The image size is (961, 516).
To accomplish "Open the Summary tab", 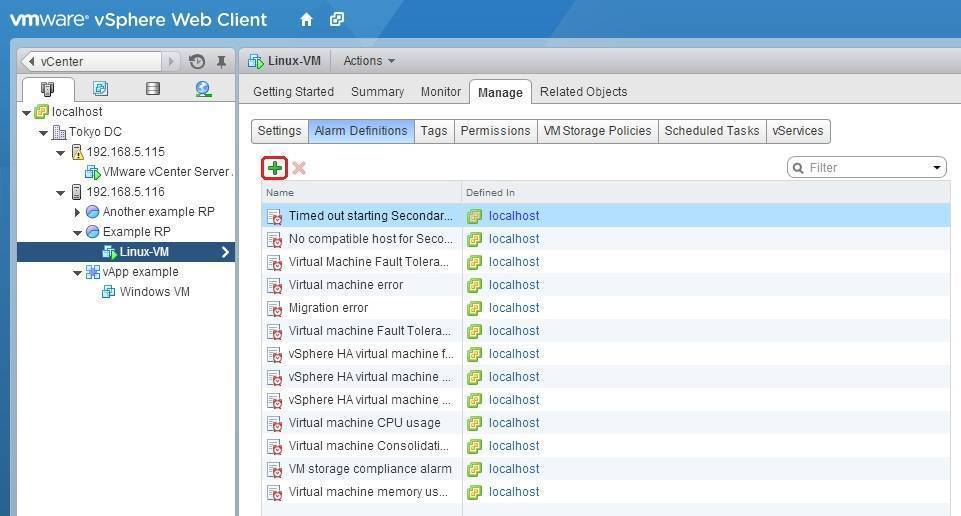I will [x=378, y=92].
